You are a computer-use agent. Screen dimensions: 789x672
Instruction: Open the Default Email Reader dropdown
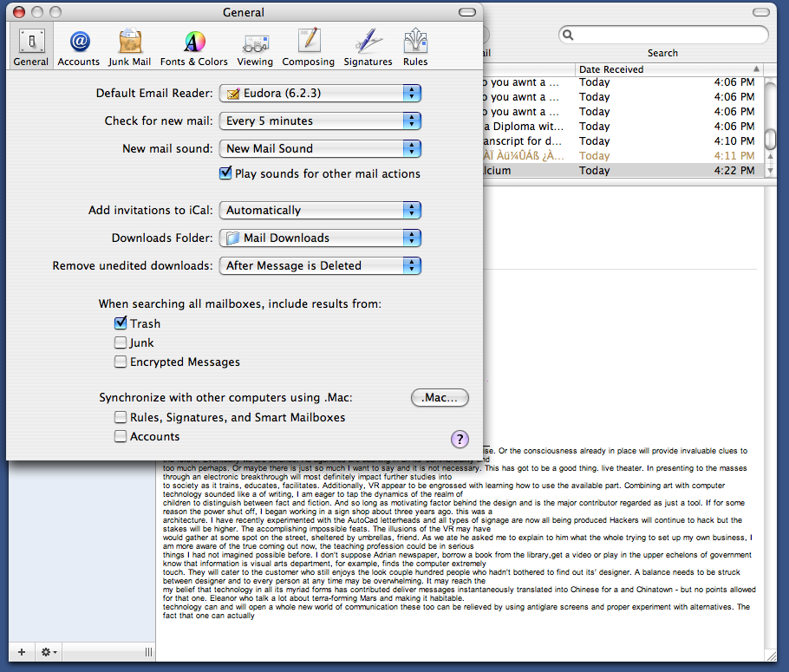coord(320,93)
